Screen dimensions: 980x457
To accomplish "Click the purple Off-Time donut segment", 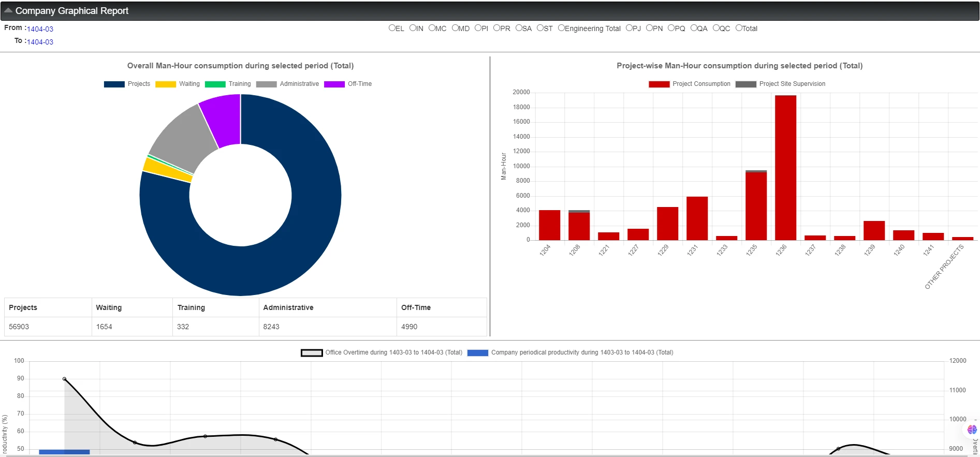I will point(223,120).
